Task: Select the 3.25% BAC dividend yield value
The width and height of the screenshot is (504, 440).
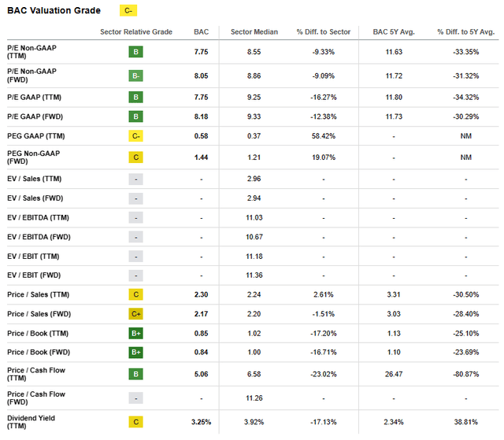Action: coord(202,422)
